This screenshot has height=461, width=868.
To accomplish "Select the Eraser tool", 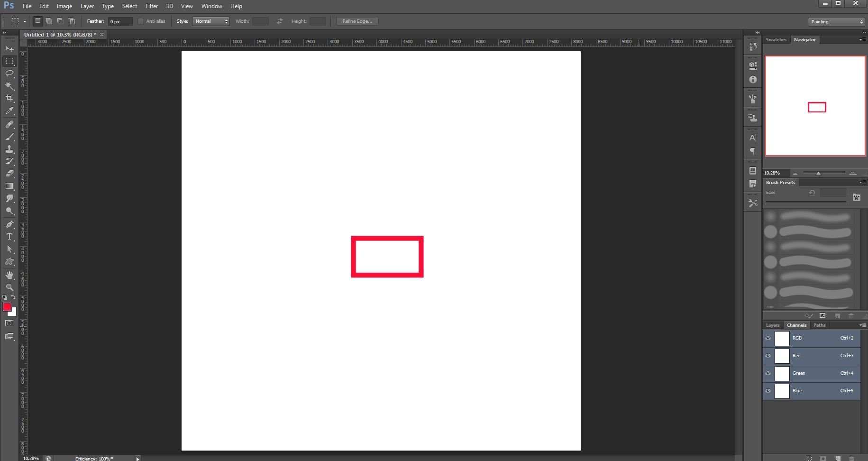I will (9, 174).
